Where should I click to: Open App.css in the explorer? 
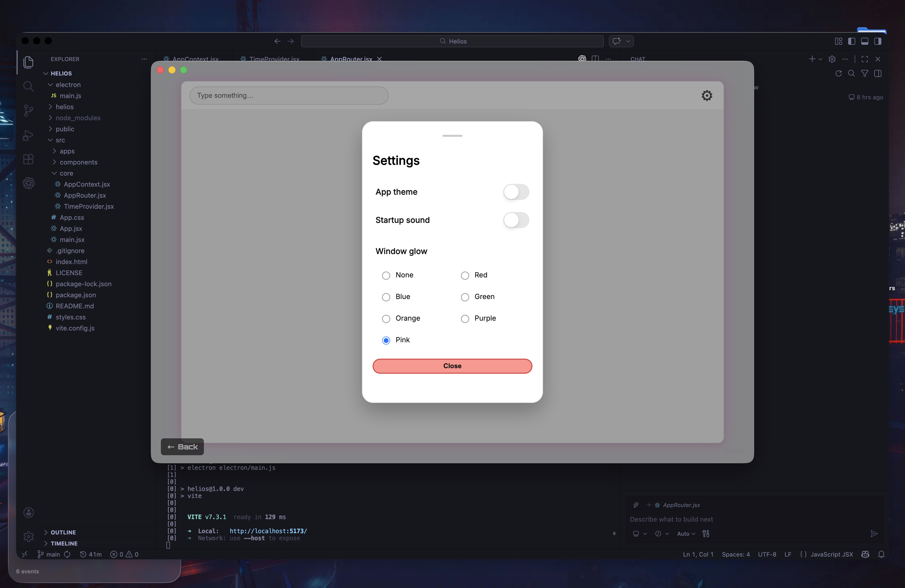click(71, 218)
